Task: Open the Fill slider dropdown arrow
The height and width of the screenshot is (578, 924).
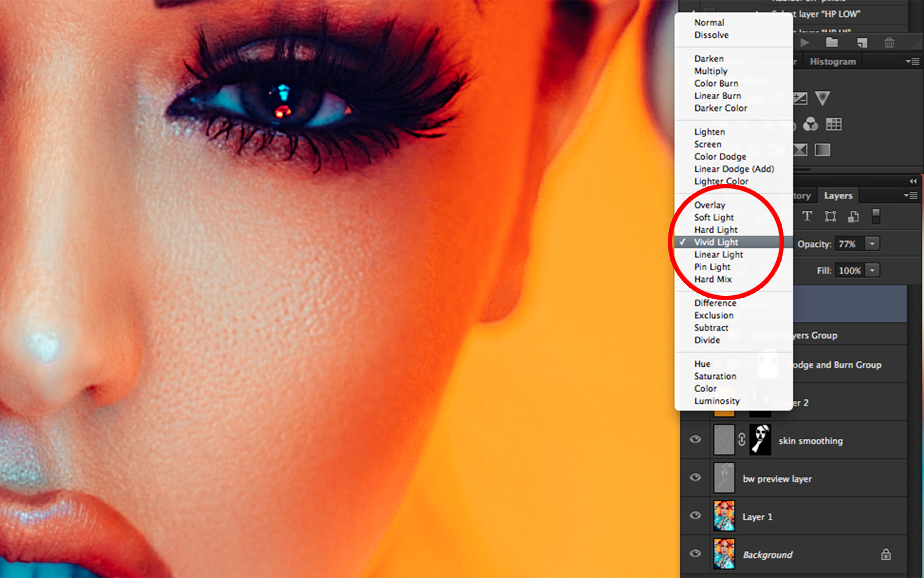Action: (872, 270)
